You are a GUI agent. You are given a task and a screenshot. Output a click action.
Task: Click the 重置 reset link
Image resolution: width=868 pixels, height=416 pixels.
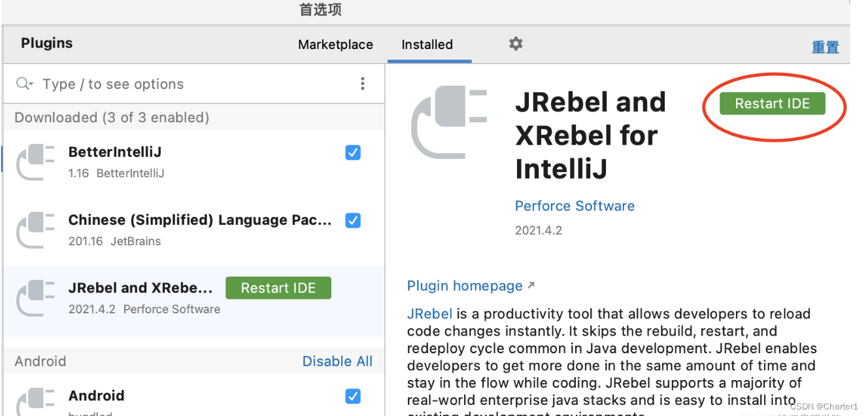click(825, 47)
